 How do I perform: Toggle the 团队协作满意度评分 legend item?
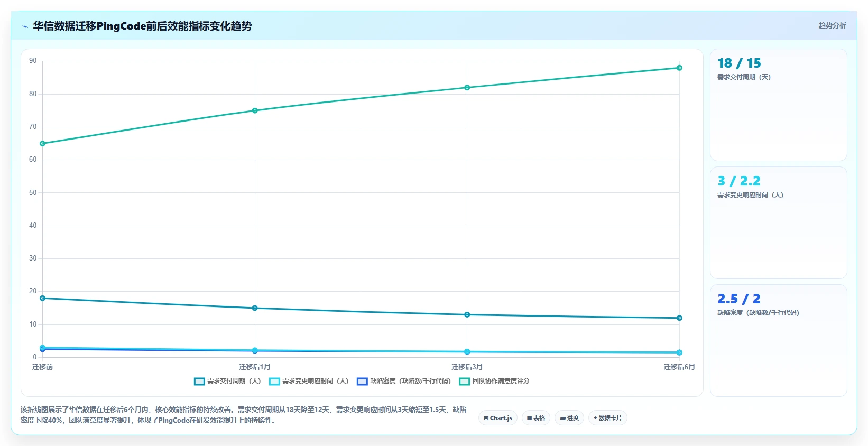tap(495, 381)
